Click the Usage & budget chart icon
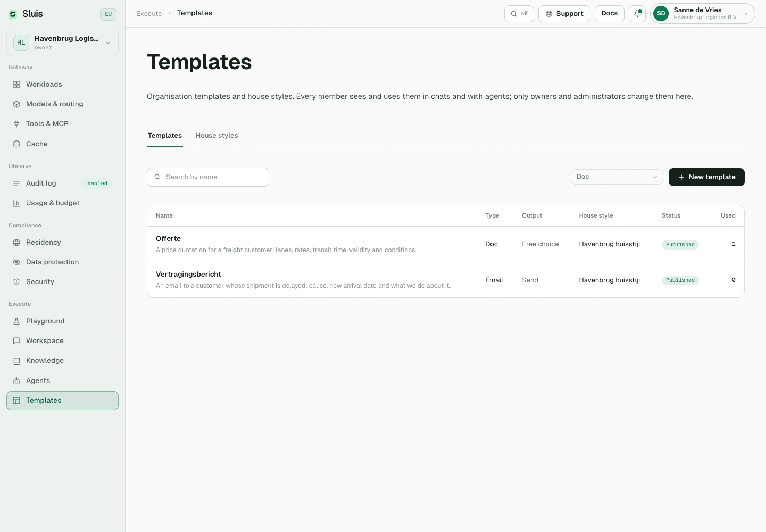 pyautogui.click(x=16, y=203)
